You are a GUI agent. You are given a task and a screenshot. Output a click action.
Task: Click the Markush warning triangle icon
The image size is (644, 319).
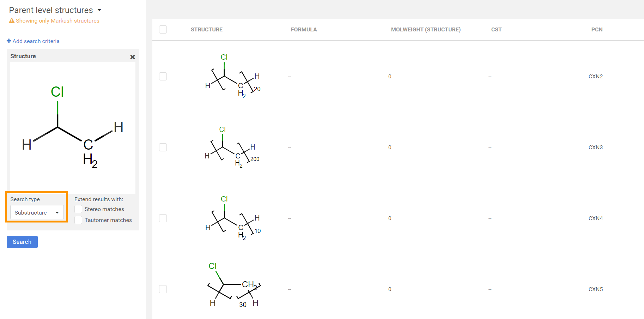pos(12,21)
